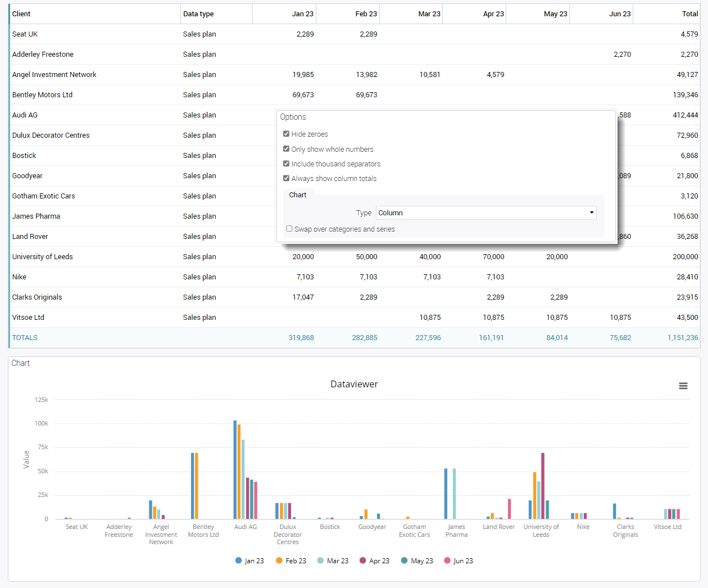Click the 10,581 cell for Angel Investment Network
The image size is (708, 588).
[x=430, y=75]
